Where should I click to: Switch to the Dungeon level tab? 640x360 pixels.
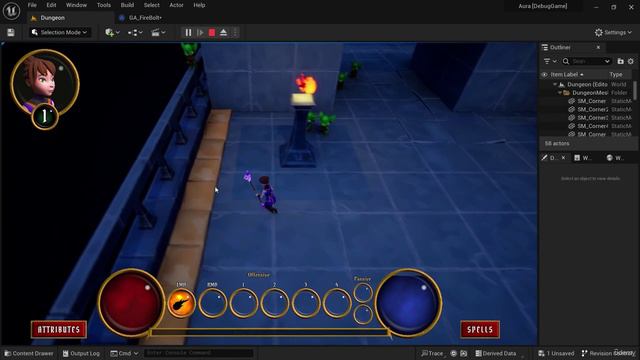[x=53, y=18]
